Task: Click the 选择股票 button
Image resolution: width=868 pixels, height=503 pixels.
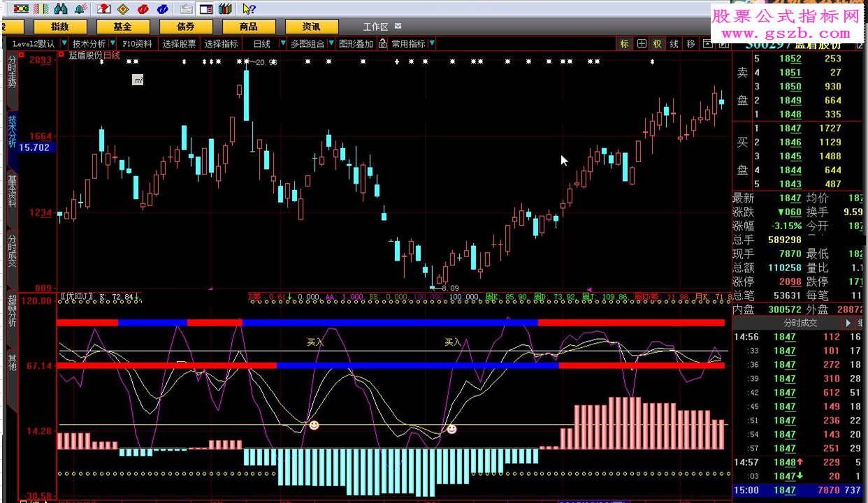Action: point(179,44)
